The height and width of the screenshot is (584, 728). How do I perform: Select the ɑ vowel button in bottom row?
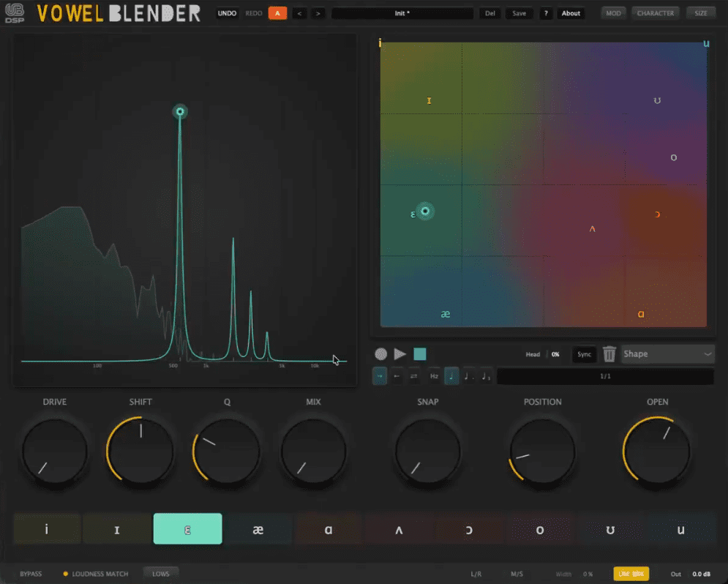329,529
